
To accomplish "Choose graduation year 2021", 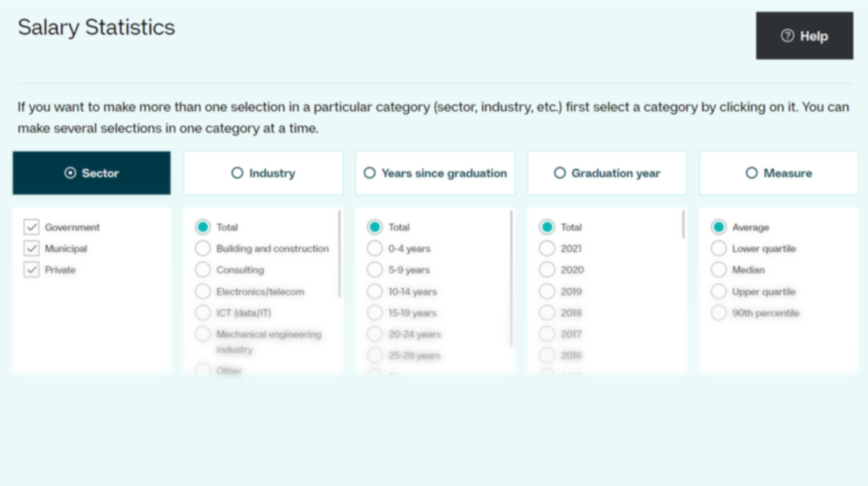I will pos(547,249).
